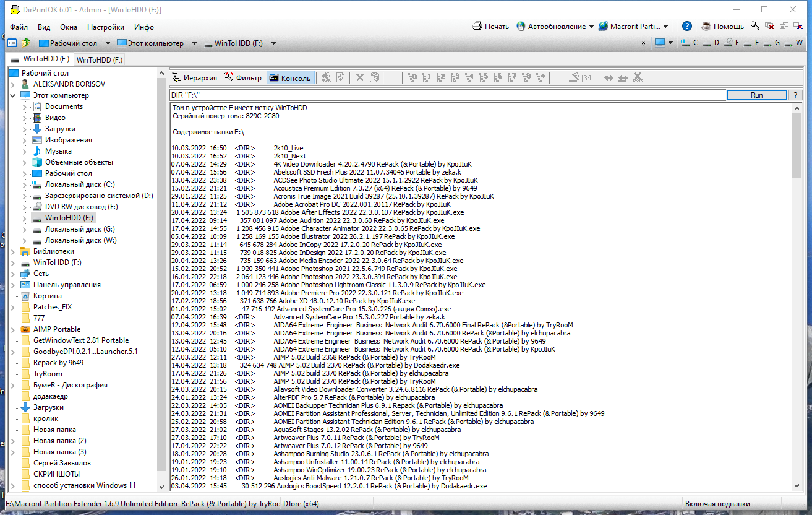812x515 pixels.
Task: Open the Автообновление dropdown
Action: pyautogui.click(x=591, y=27)
